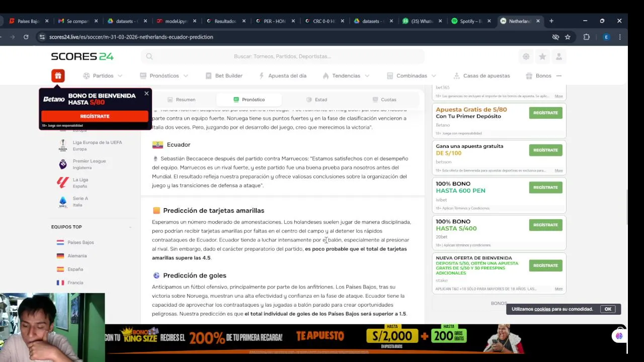Open the Chrome profile avatar E
This screenshot has width=644, height=362.
tap(606, 37)
